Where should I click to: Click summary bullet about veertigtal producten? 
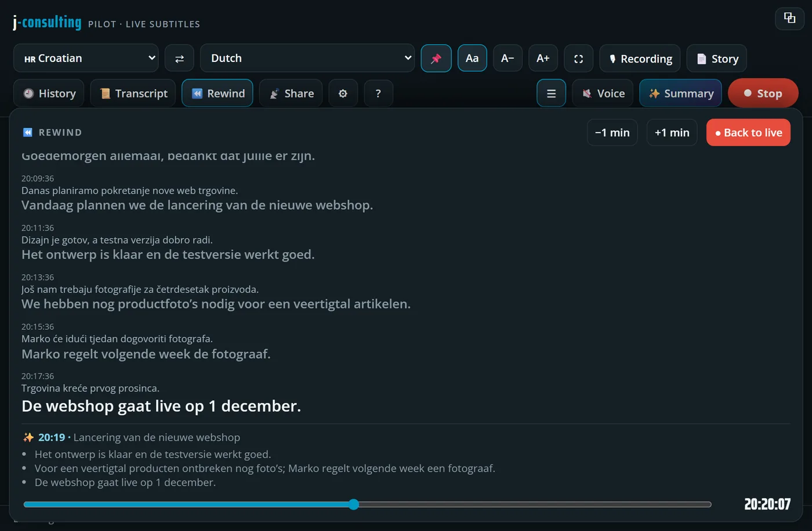(264, 468)
